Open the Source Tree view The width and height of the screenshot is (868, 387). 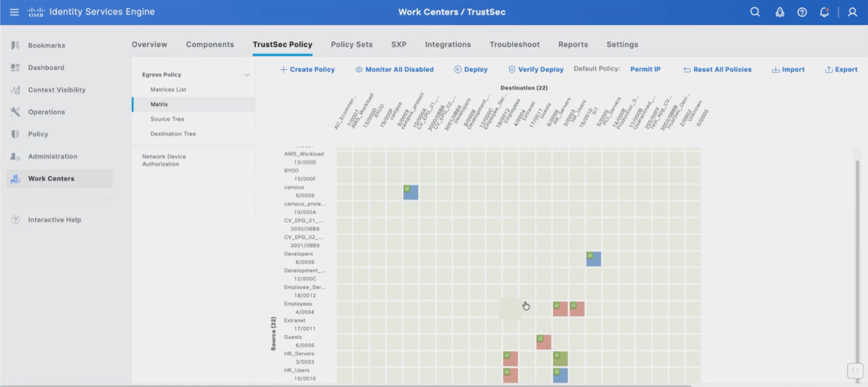(167, 119)
